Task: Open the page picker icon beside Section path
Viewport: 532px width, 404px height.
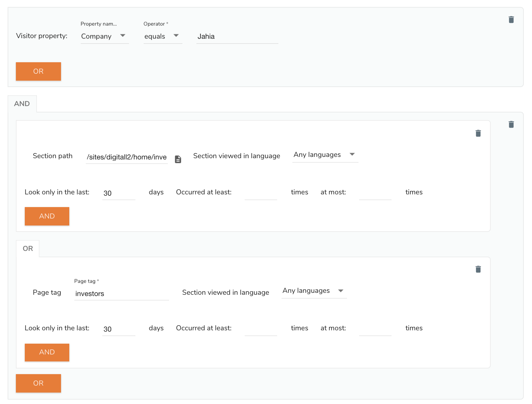Action: pos(178,159)
